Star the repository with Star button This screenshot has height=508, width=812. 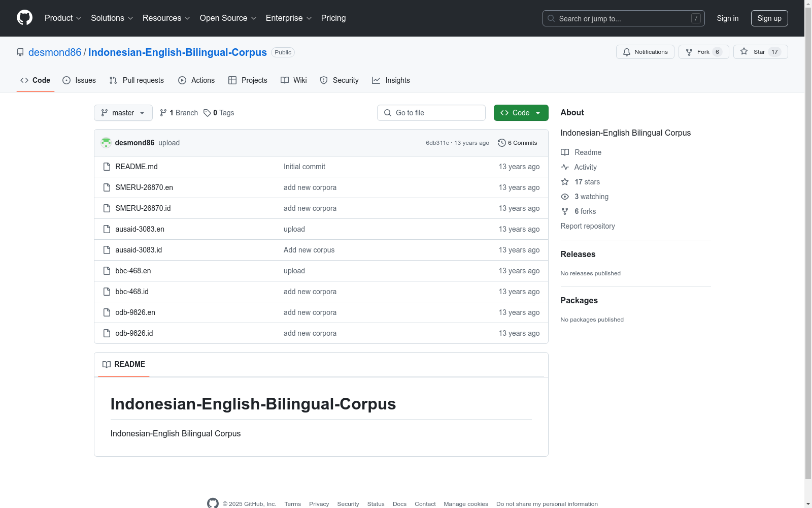(760, 52)
